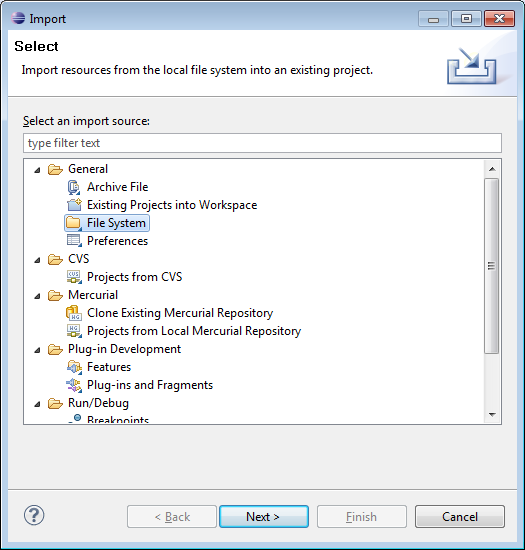Click the Cancel button
This screenshot has height=550, width=525.
tap(460, 517)
